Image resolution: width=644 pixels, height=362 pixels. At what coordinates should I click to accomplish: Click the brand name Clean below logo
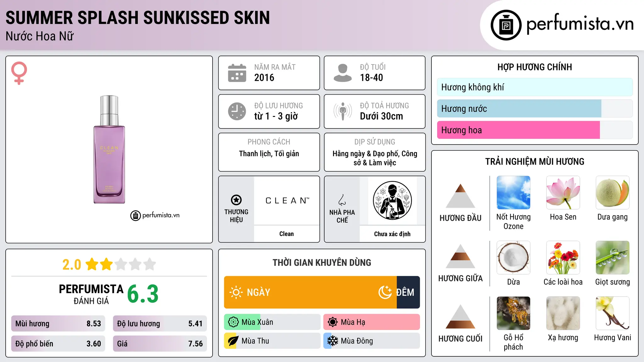[286, 234]
